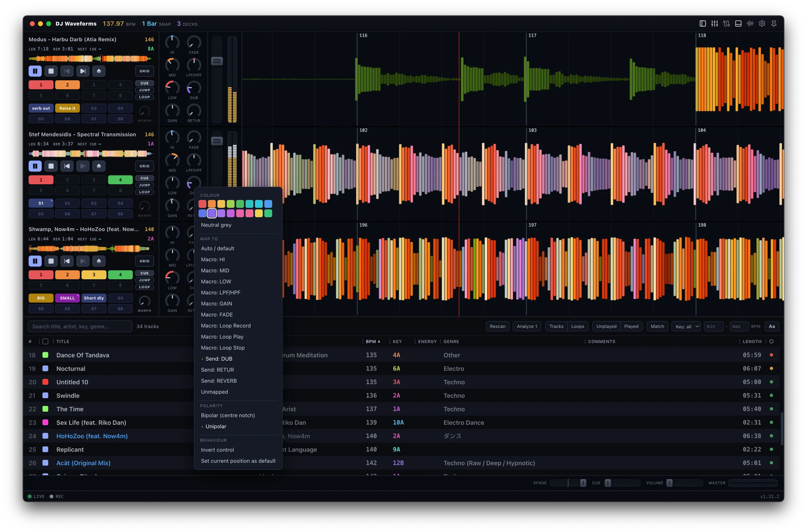Viewport: 807px width, 532px height.
Task: Eject the Spectral Transmission track
Action: point(99,166)
